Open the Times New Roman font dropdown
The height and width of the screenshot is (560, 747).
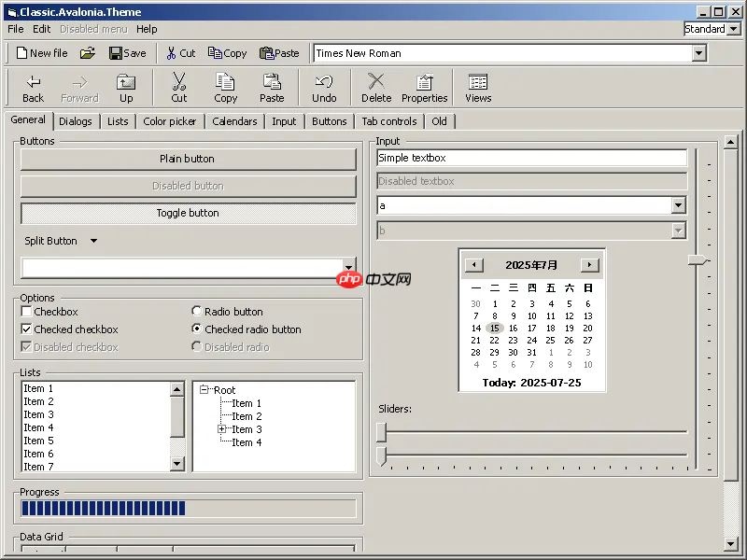(x=697, y=53)
